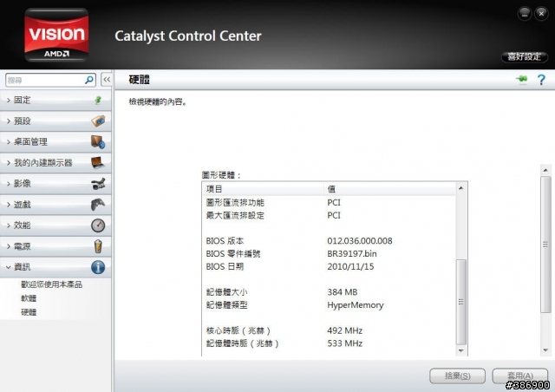
Task: Click the 圖形硬體： section label
Action: click(221, 175)
